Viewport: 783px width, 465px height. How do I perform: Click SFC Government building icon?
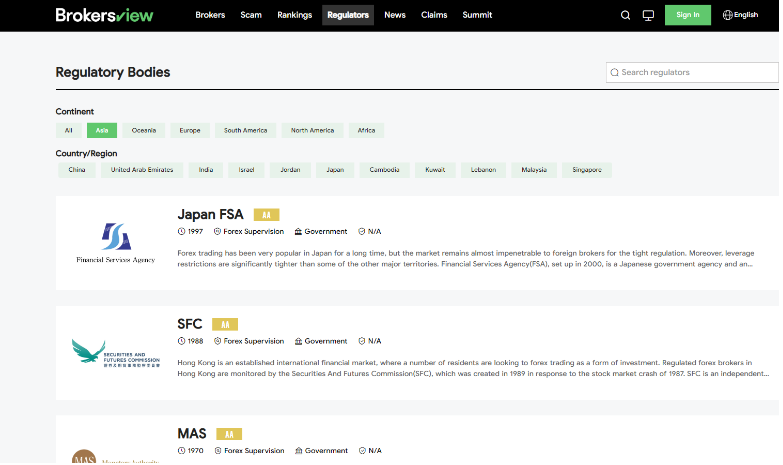click(x=298, y=341)
